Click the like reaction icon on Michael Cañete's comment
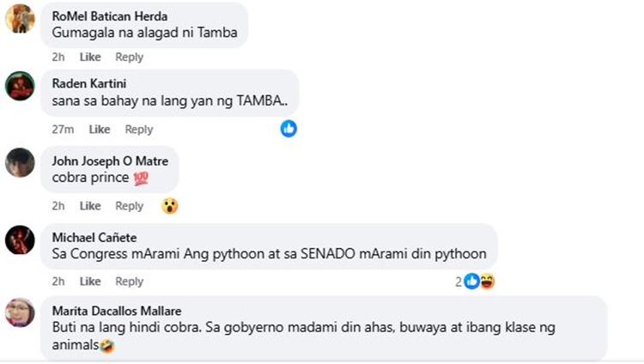 [x=471, y=282]
